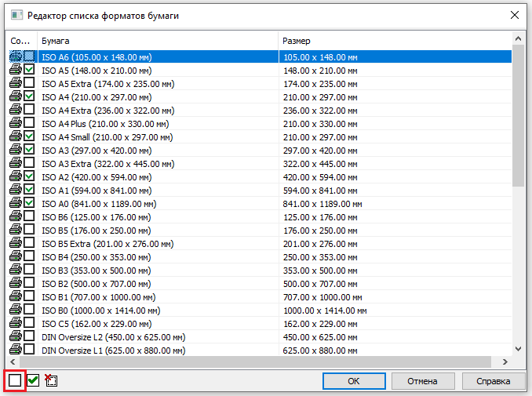Click the clear selection icon with red X
532x396 pixels.
[x=51, y=380]
